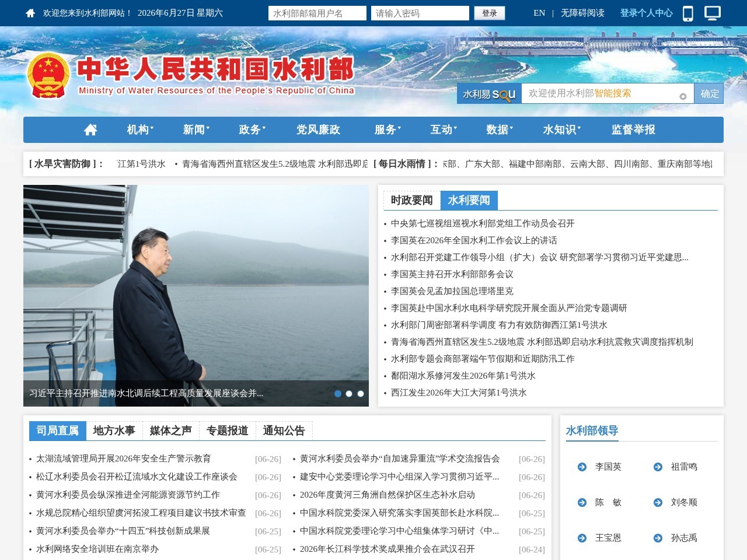The image size is (747, 560).
Task: Open 黄河水利委员会举办“自加速异重流”学术交流报告会
Action: (400, 459)
